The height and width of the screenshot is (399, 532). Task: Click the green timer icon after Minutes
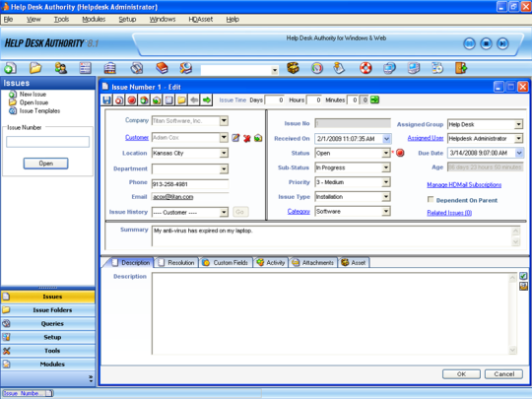click(x=374, y=100)
